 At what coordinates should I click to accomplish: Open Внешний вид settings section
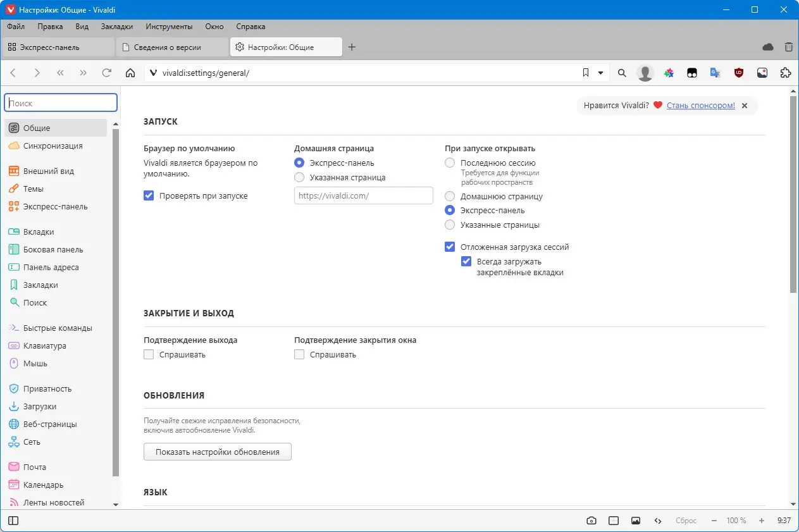click(x=49, y=171)
